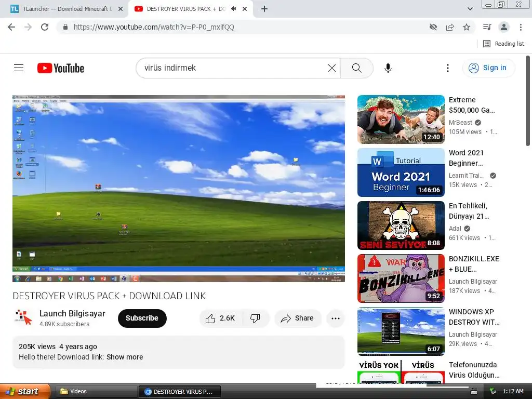This screenshot has height=399, width=532.
Task: Click the 'Learnit Trai...' channel name
Action: click(x=466, y=176)
